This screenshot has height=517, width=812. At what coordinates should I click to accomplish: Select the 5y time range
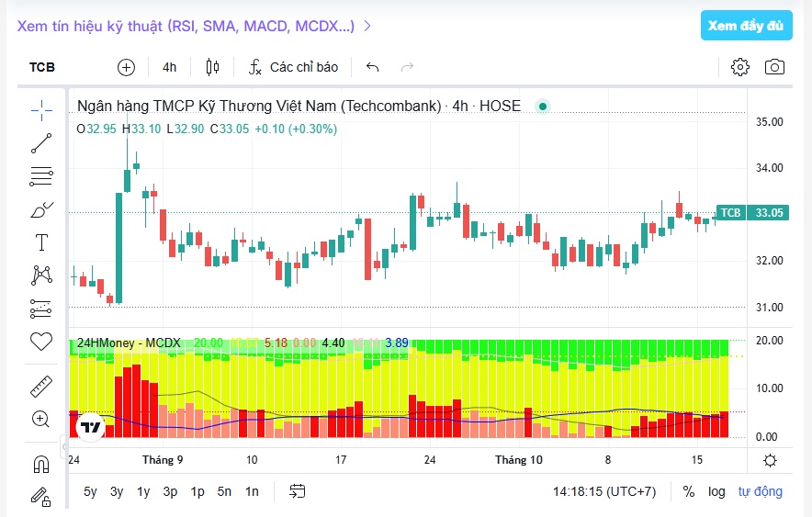pos(90,491)
